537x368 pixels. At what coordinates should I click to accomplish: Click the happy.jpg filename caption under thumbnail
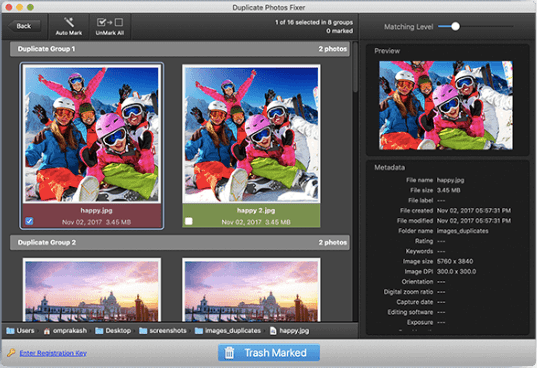coord(97,210)
